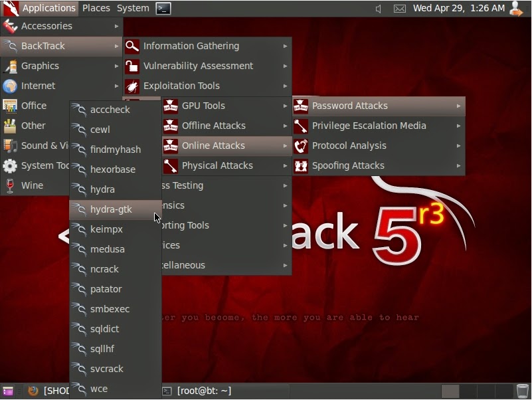Click the Sound & Video category icon
The image size is (532, 400).
pyautogui.click(x=10, y=146)
